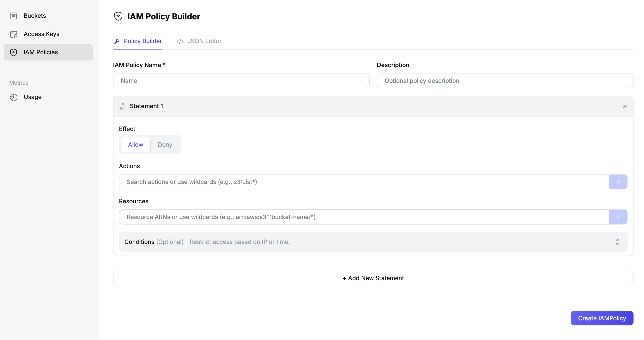Click the Usage pie chart icon
The image size is (644, 340).
[13, 97]
